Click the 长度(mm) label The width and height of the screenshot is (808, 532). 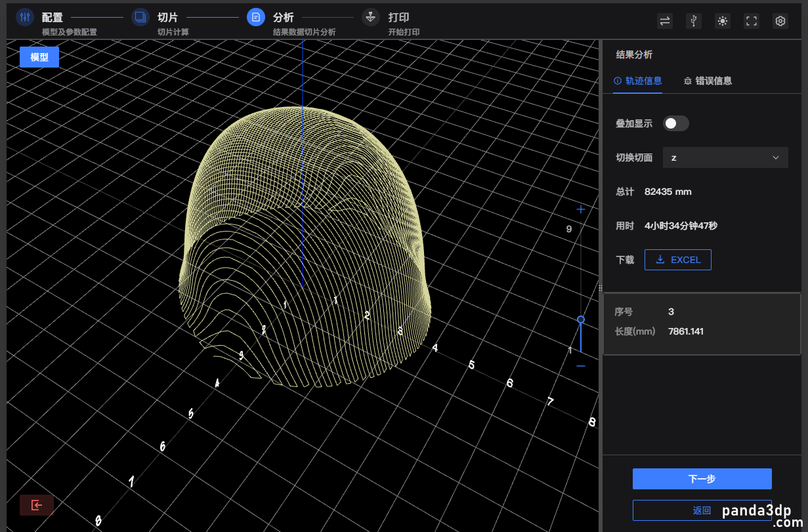coord(635,331)
